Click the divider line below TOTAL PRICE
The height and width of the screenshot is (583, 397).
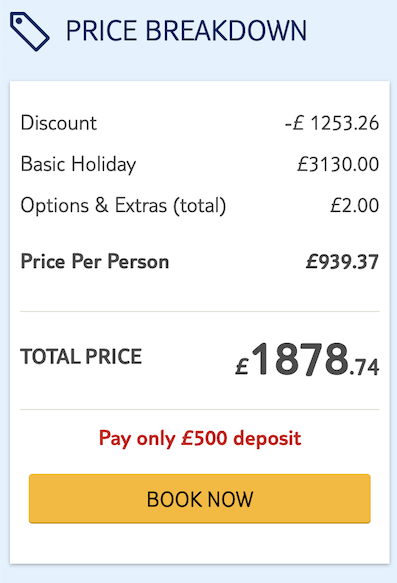pos(200,409)
